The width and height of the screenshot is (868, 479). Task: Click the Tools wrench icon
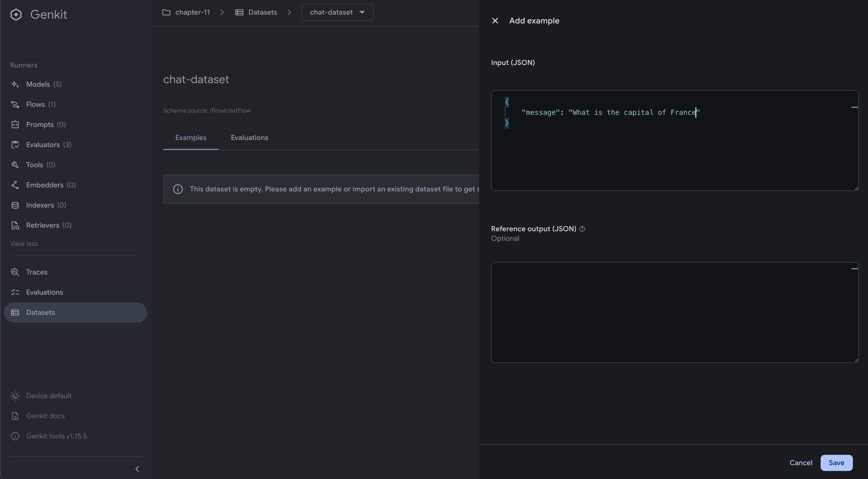coord(15,165)
